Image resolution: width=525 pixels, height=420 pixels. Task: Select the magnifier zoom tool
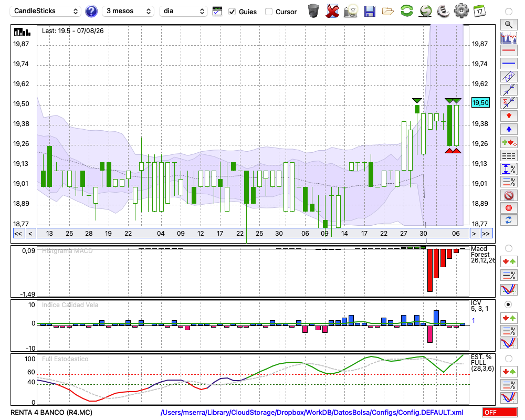(x=509, y=25)
